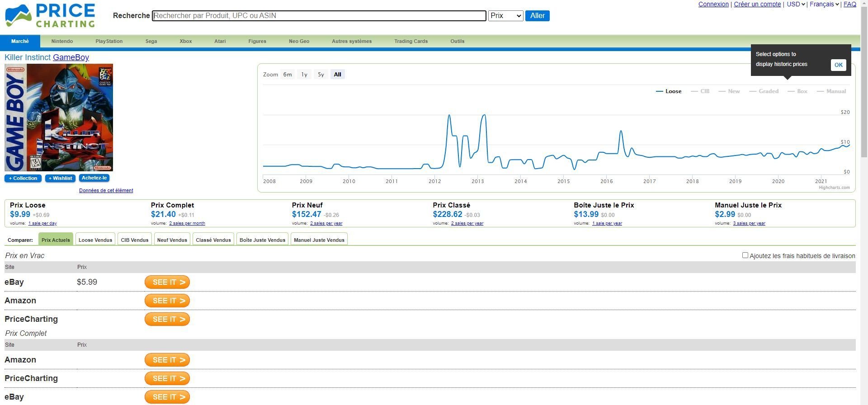The image size is (868, 405).
Task: Add game using the + Wishlist button
Action: point(60,179)
